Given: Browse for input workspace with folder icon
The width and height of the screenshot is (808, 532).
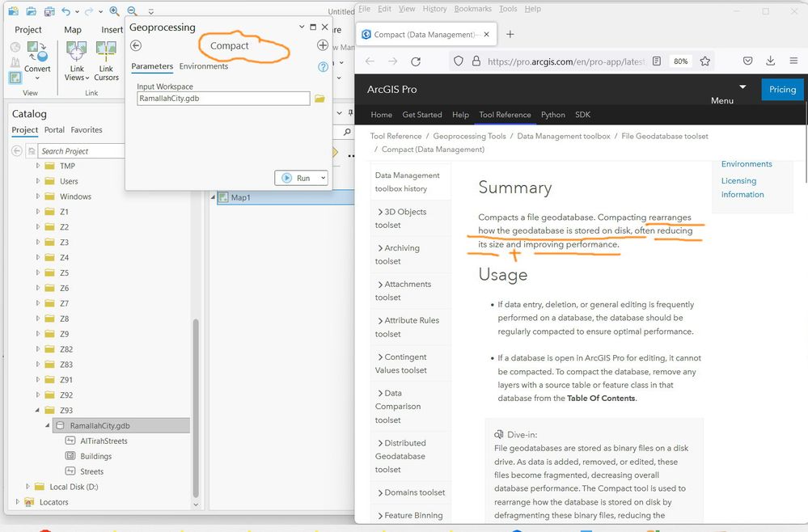Looking at the screenshot, I should coord(319,99).
